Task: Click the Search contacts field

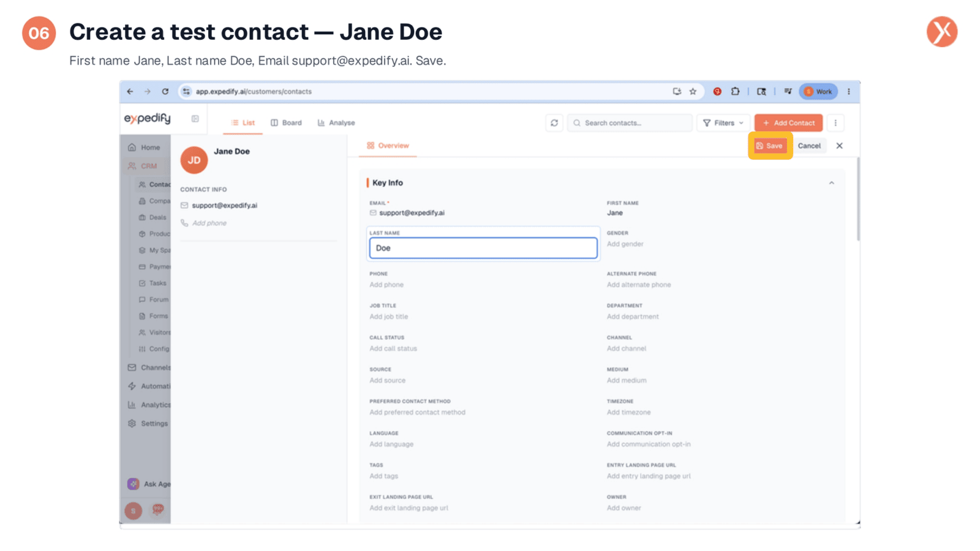Action: (630, 123)
